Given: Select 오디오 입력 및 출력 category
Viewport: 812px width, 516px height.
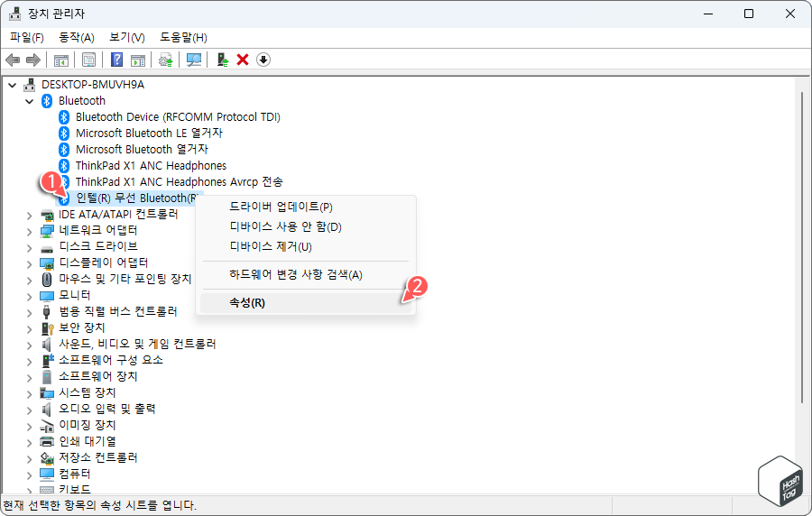Looking at the screenshot, I should click(x=107, y=409).
